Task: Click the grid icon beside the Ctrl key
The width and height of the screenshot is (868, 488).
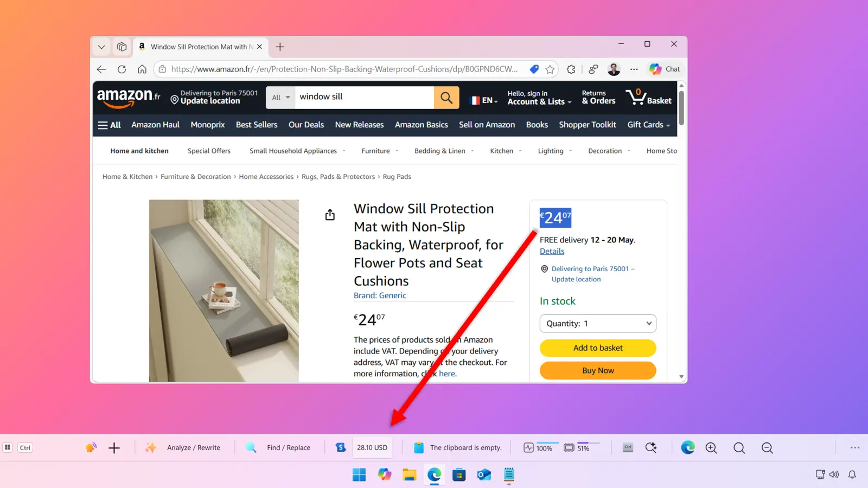Action: tap(8, 448)
